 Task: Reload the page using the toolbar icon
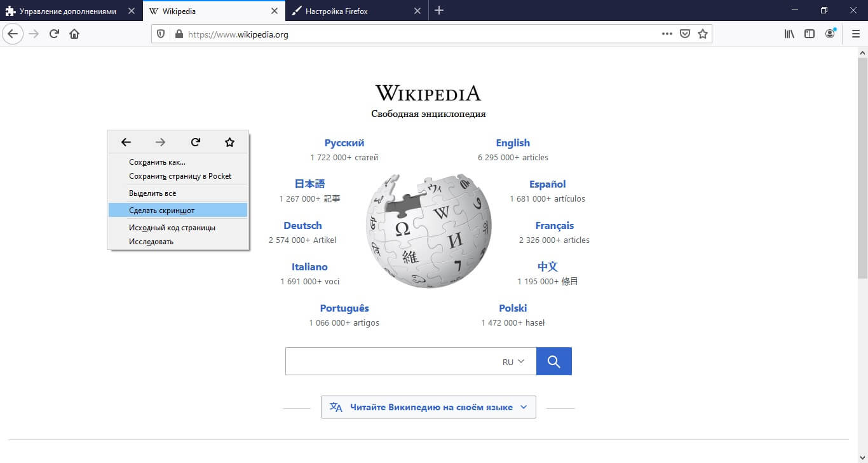[x=53, y=34]
